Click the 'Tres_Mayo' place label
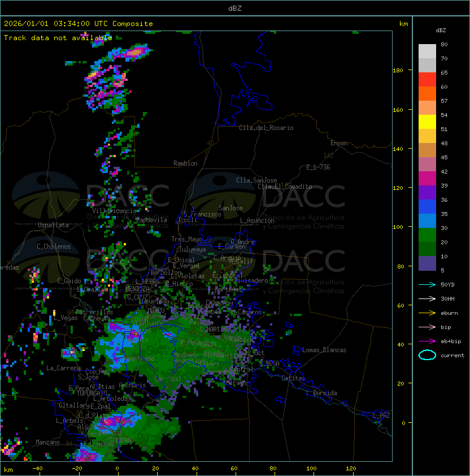470x476 pixels. [x=186, y=239]
